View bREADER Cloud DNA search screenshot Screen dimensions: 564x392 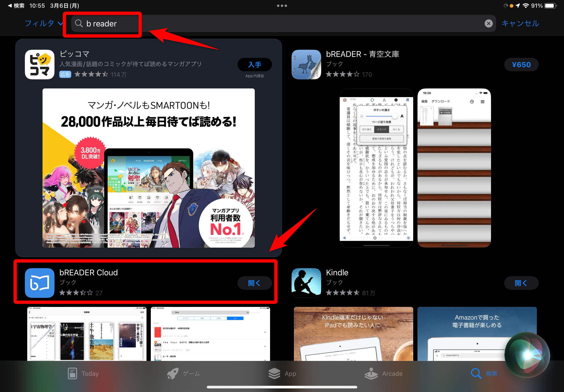[x=211, y=334]
